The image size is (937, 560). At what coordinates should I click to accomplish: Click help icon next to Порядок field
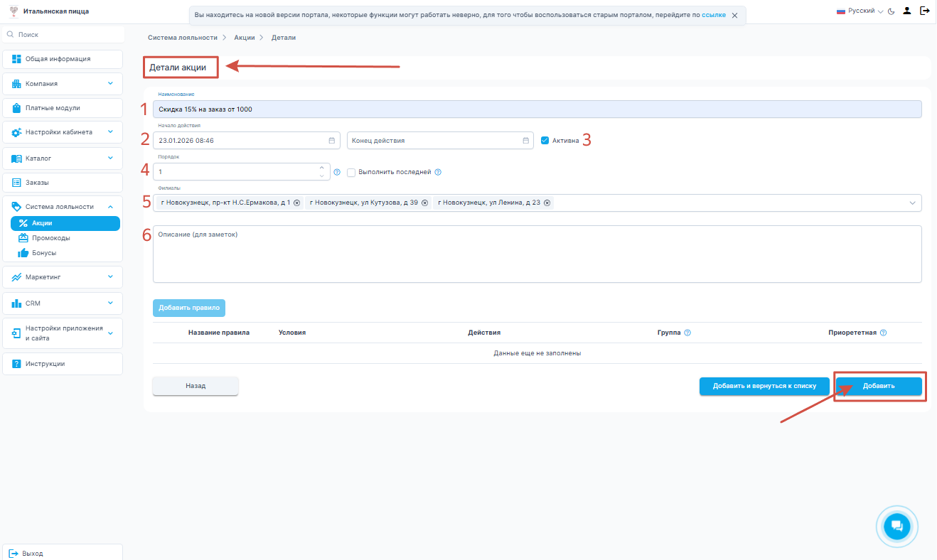click(337, 172)
